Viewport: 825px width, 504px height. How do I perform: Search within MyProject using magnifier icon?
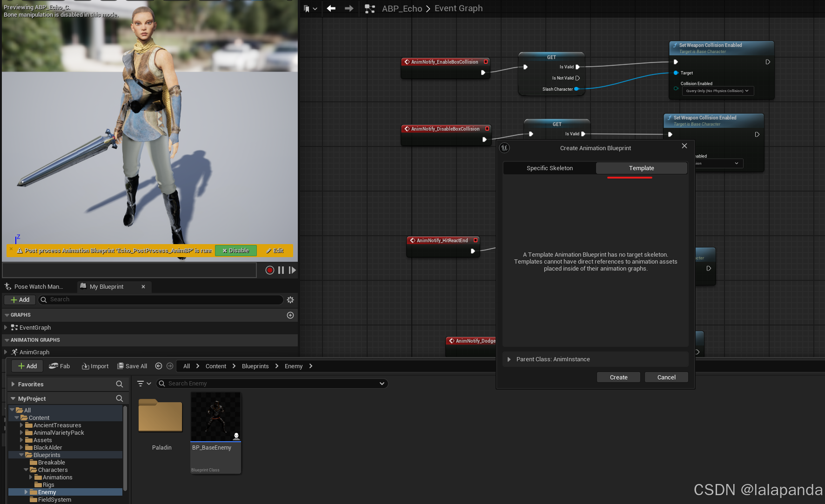click(120, 398)
